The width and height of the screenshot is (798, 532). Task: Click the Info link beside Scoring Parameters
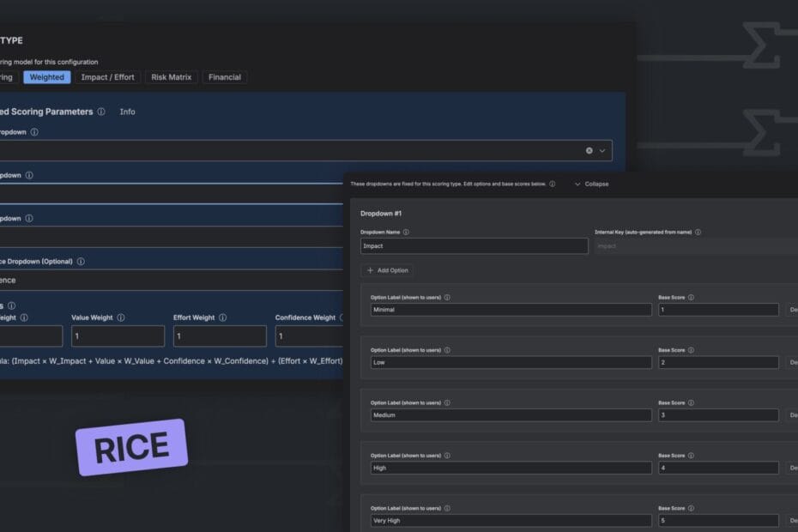[127, 112]
